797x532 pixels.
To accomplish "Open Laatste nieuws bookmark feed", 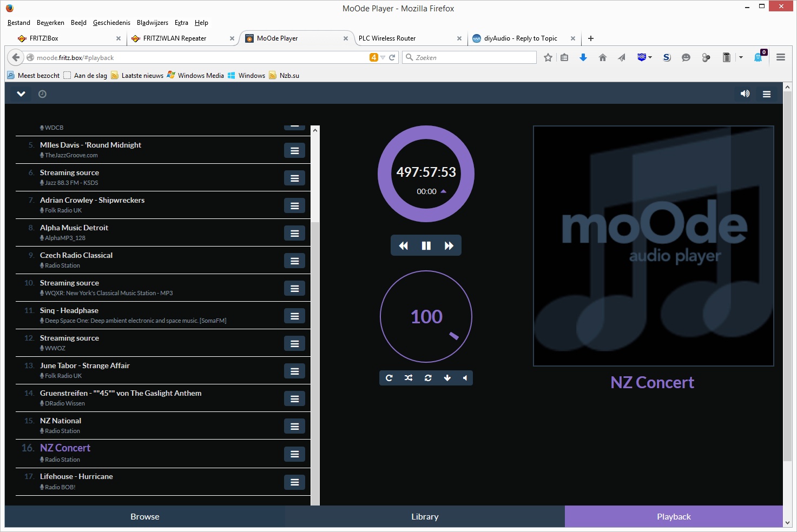I will click(137, 75).
